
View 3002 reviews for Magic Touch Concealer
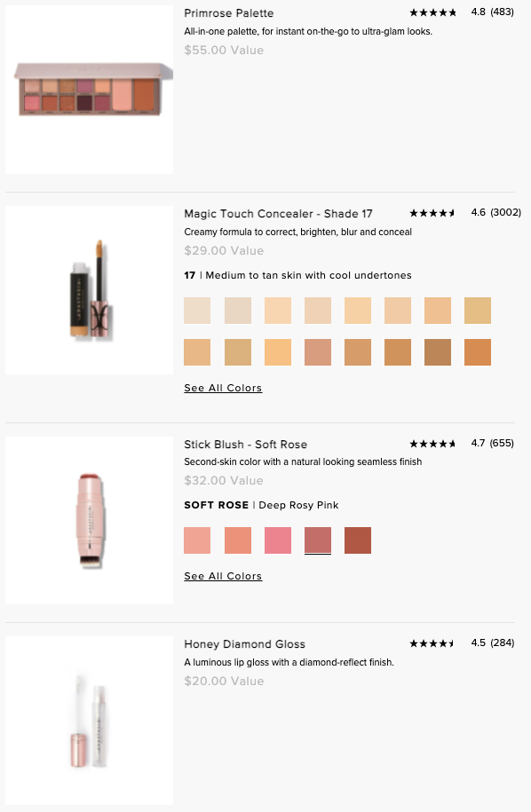click(x=507, y=213)
